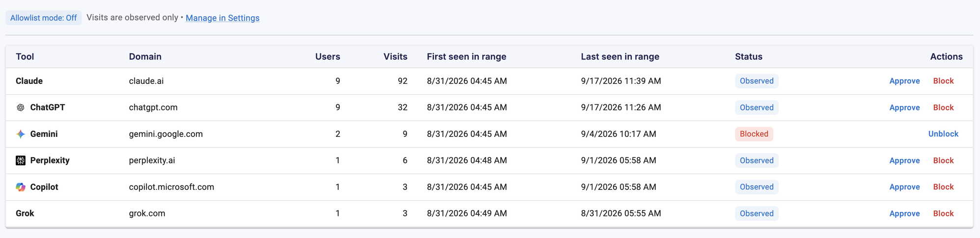980x238 pixels.
Task: Click the Blocked status badge for Gemini
Action: pyautogui.click(x=754, y=134)
